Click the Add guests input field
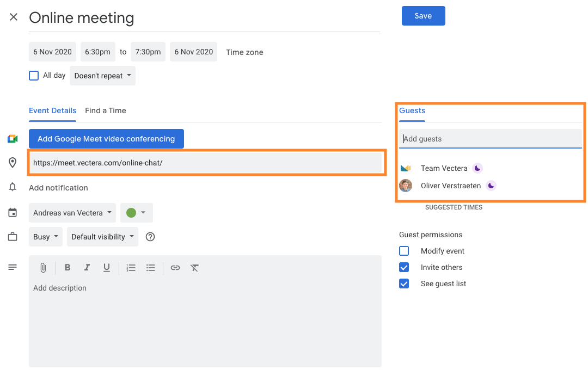588x382 pixels. point(491,139)
